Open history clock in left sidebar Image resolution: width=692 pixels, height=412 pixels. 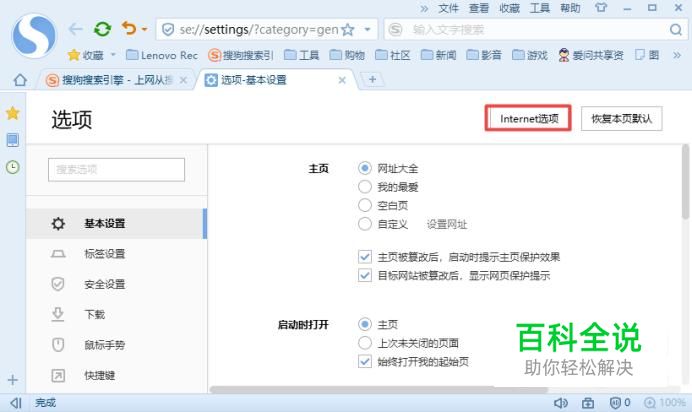point(13,167)
